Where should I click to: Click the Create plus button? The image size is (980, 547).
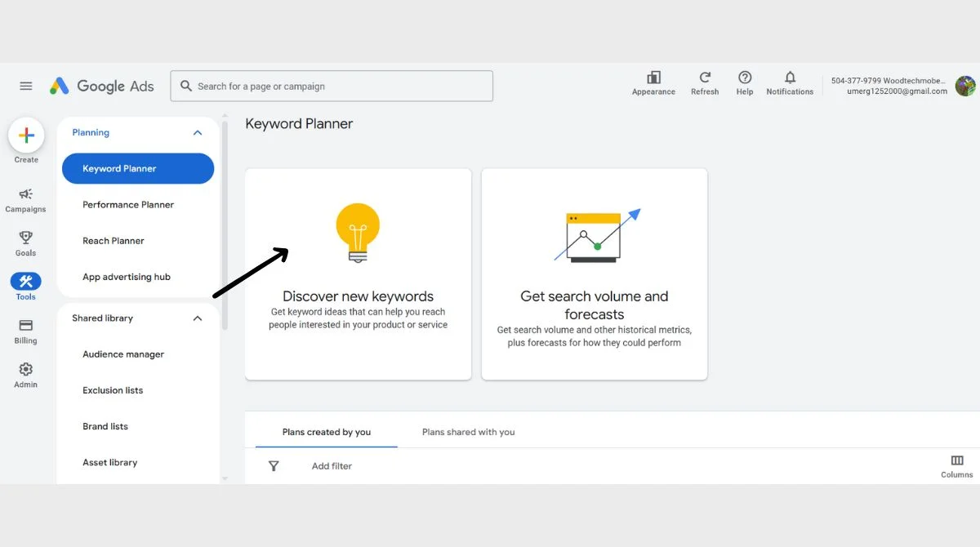coord(26,136)
